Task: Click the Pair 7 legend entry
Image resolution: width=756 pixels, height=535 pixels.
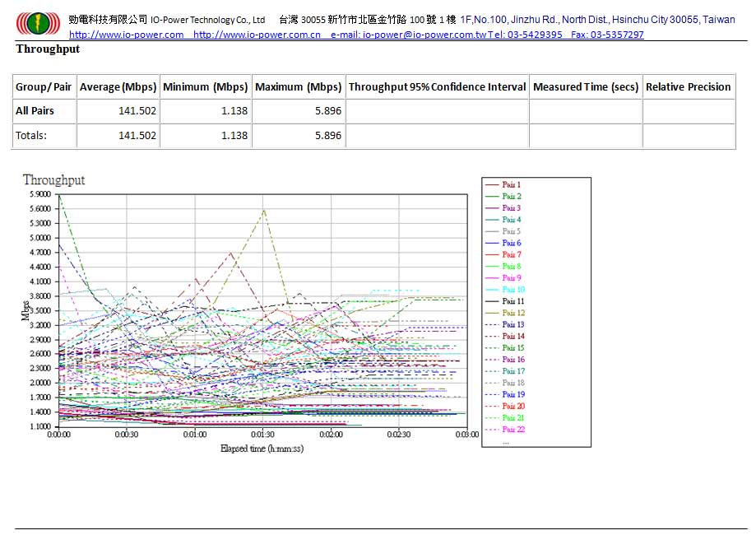Action: (x=503, y=254)
